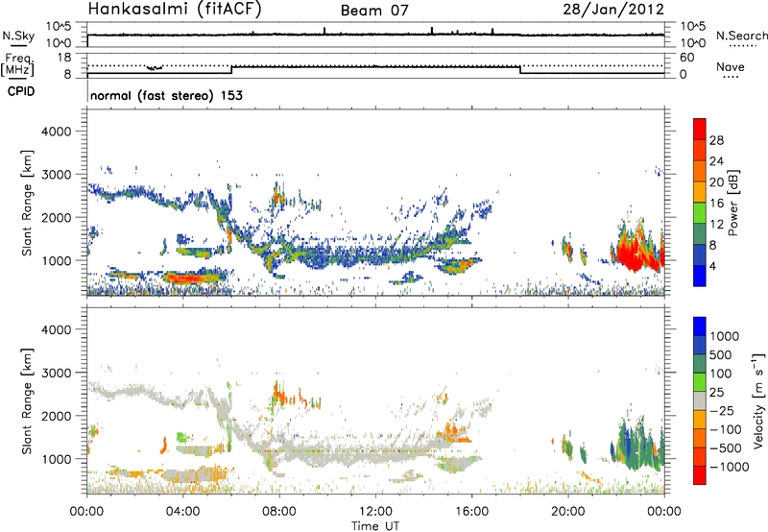Click the 20 tick on Power colorbar
768x532 pixels.
point(716,182)
